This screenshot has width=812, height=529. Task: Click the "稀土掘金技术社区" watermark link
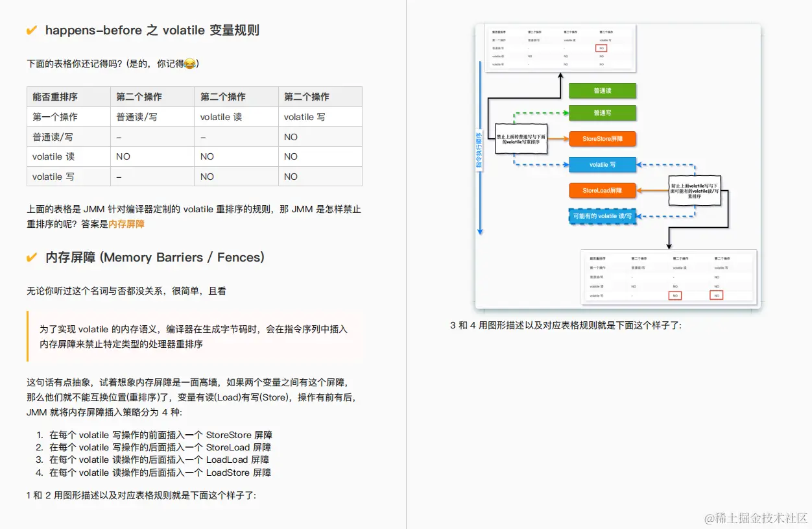[756, 518]
